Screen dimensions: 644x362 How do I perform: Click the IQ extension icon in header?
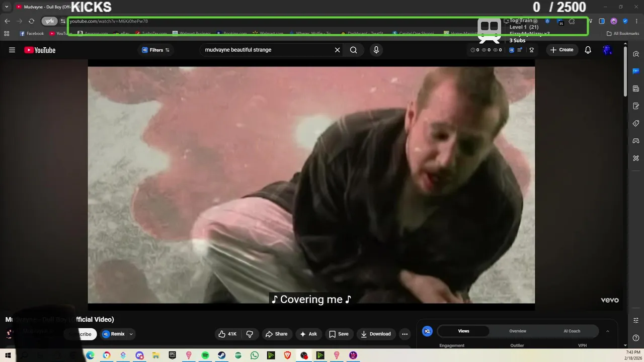512,50
